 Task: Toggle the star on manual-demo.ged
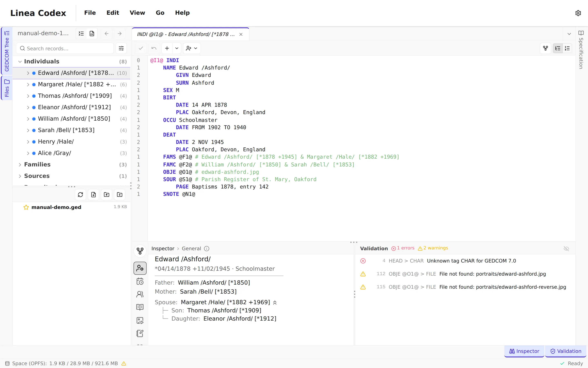coord(26,207)
